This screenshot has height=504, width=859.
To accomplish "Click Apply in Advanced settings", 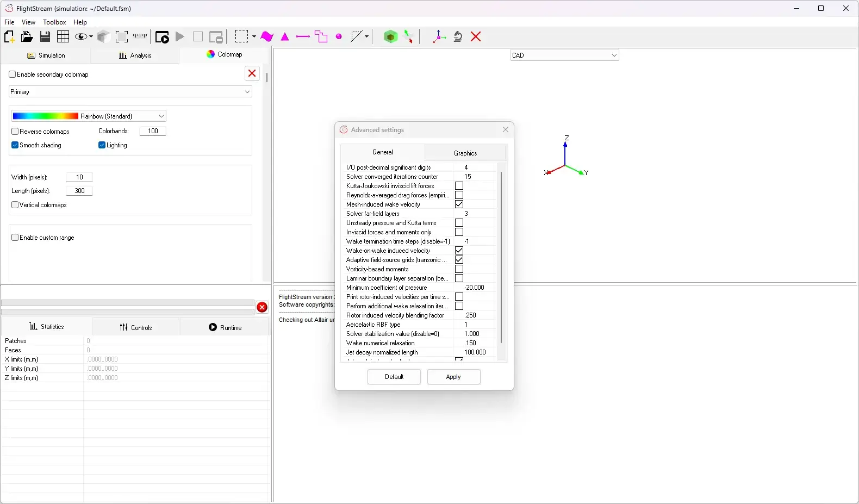I will click(x=453, y=377).
